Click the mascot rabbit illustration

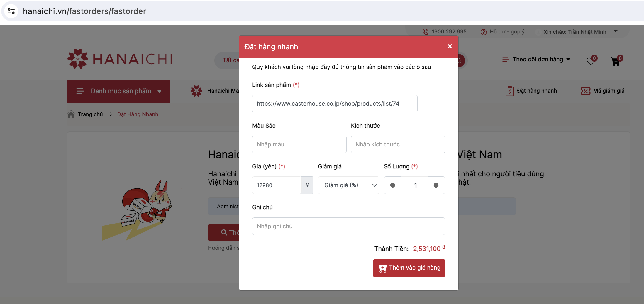(137, 210)
